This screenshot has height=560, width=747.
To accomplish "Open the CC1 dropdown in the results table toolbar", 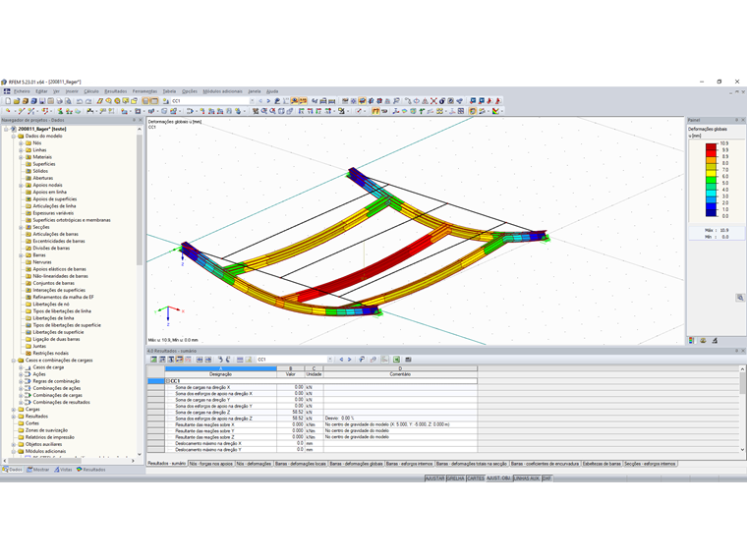I will (x=329, y=360).
